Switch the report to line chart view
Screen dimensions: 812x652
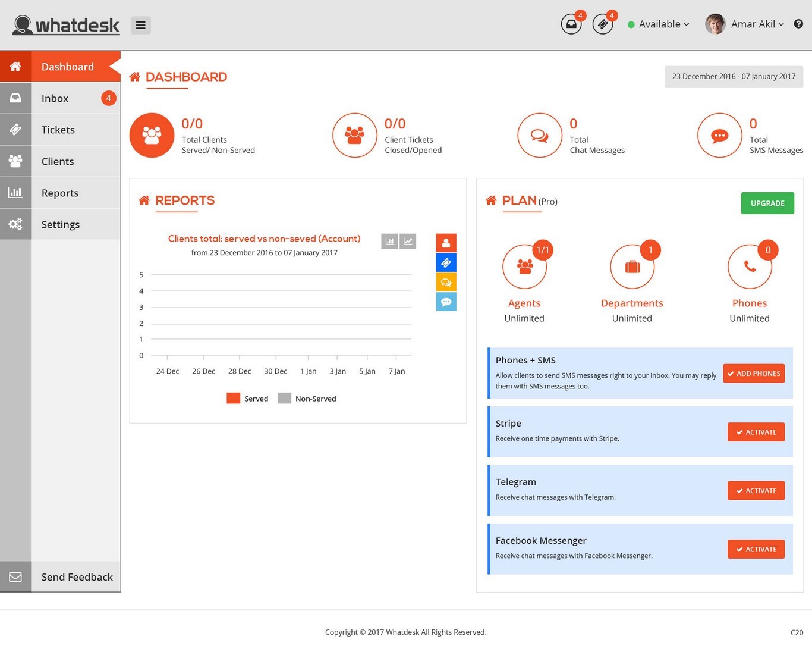[408, 242]
